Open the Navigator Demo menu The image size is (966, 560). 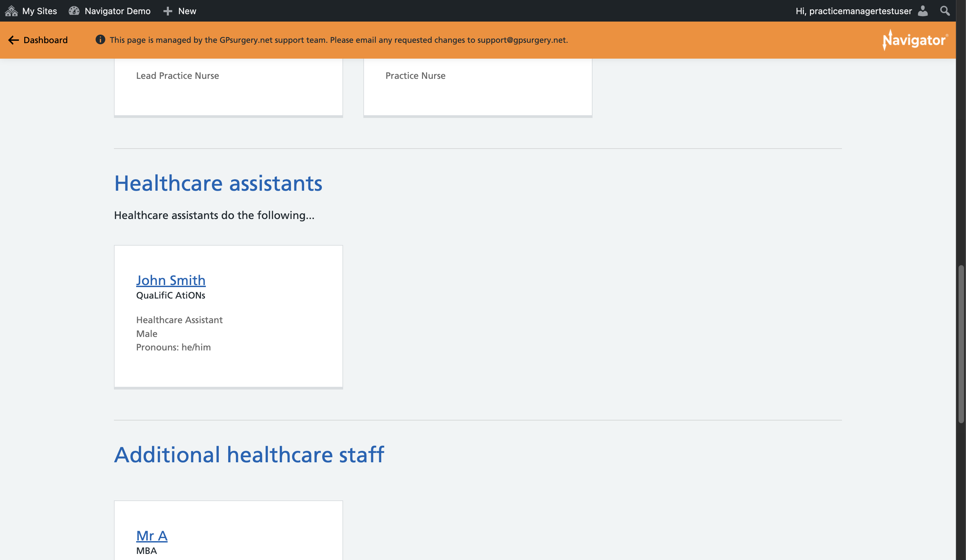[x=110, y=11]
